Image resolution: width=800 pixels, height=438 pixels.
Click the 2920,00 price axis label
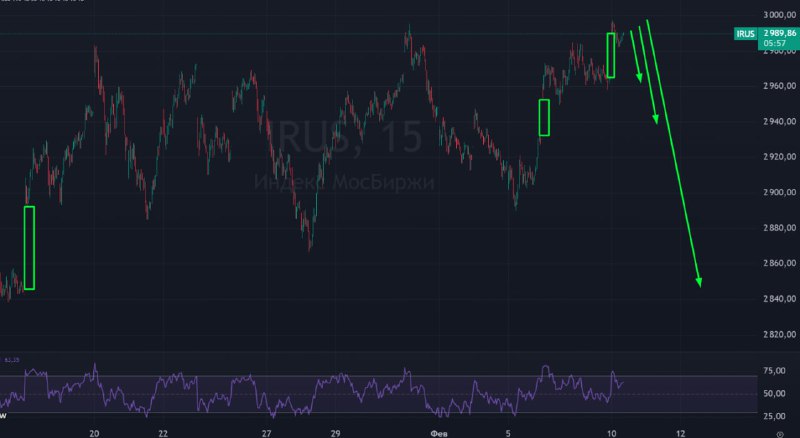click(x=780, y=157)
